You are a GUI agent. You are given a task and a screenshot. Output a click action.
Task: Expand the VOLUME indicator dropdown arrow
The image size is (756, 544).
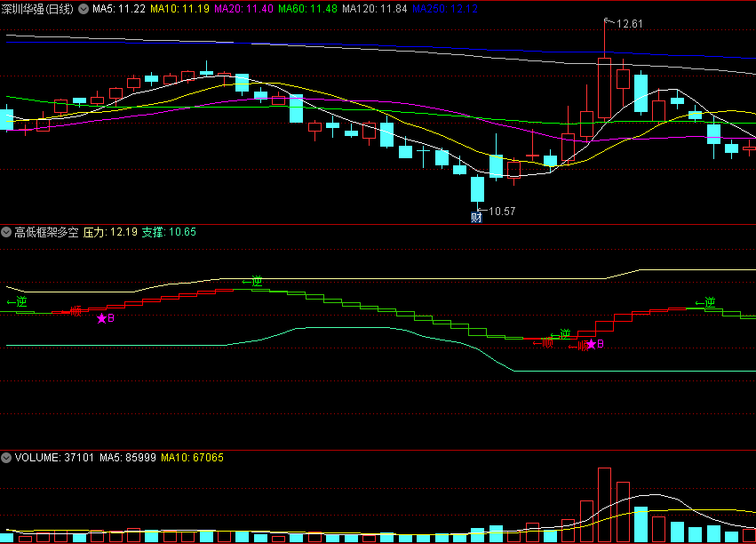pos(6,458)
